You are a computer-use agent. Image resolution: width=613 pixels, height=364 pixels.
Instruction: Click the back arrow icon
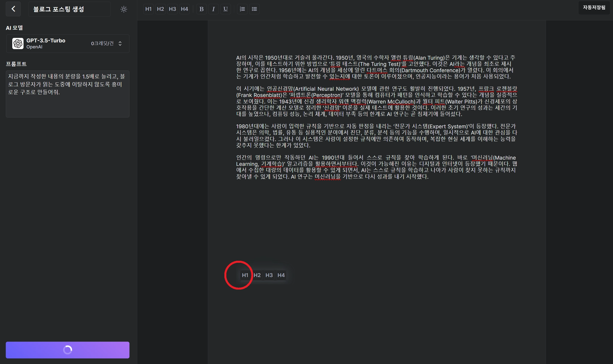(13, 9)
